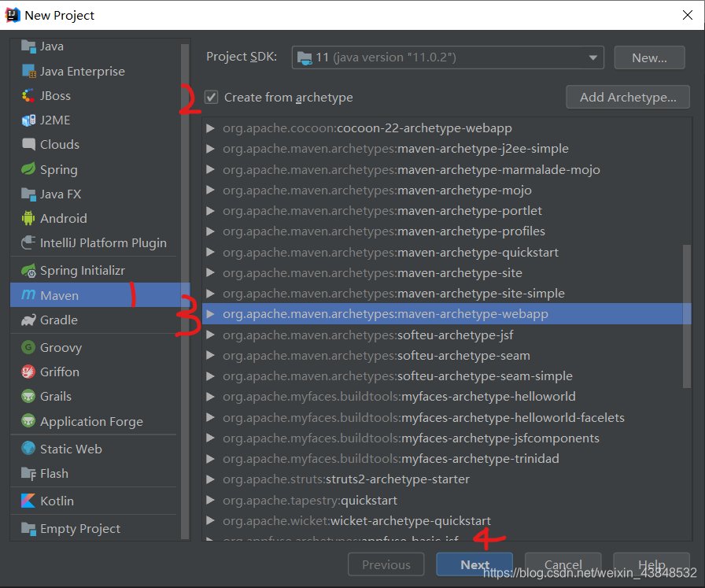Click the Spring leaf icon

(28, 169)
